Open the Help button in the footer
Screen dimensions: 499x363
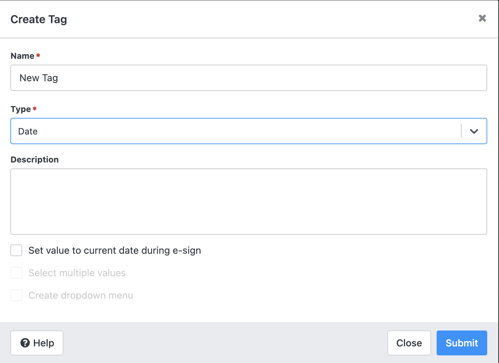coord(37,343)
